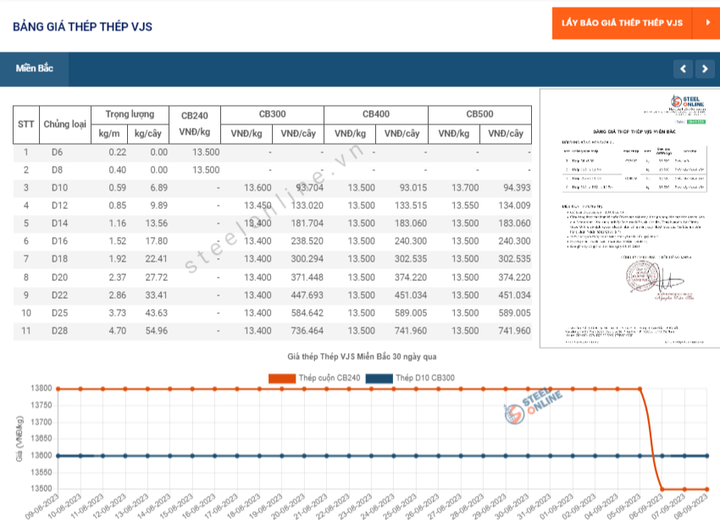This screenshot has width=720, height=529.
Task: Click the D20 row label
Action: [59, 277]
